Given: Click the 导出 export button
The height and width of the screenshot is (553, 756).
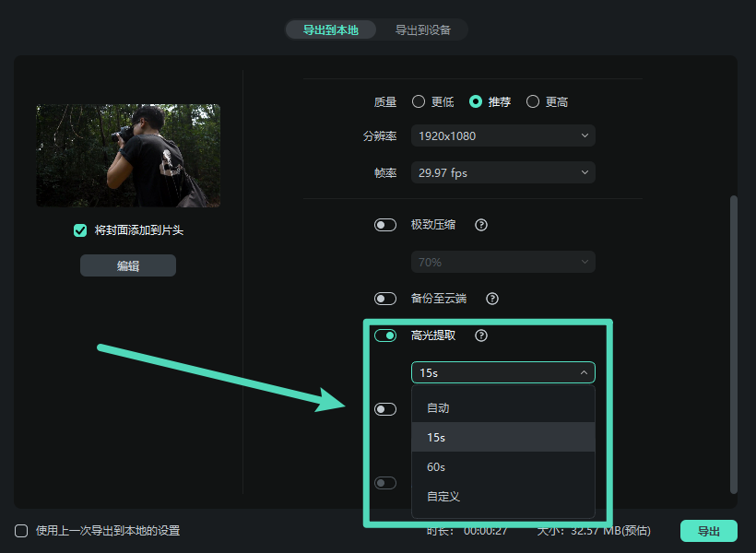Looking at the screenshot, I should (708, 531).
